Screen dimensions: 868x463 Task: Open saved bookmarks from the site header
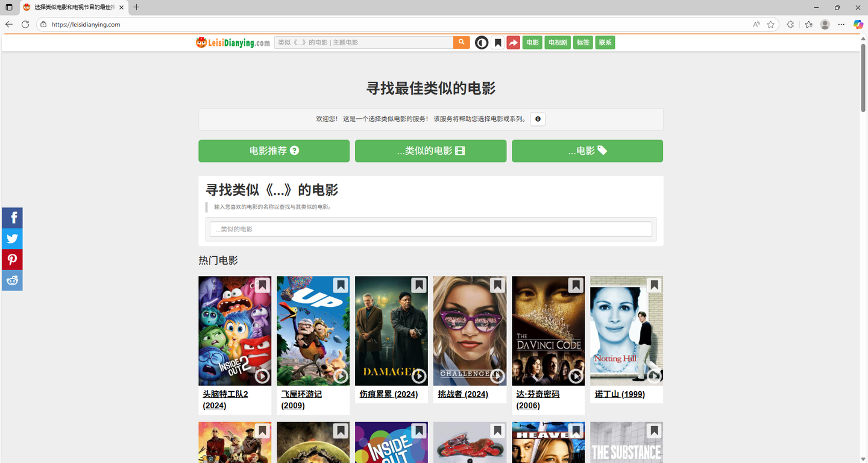[497, 43]
